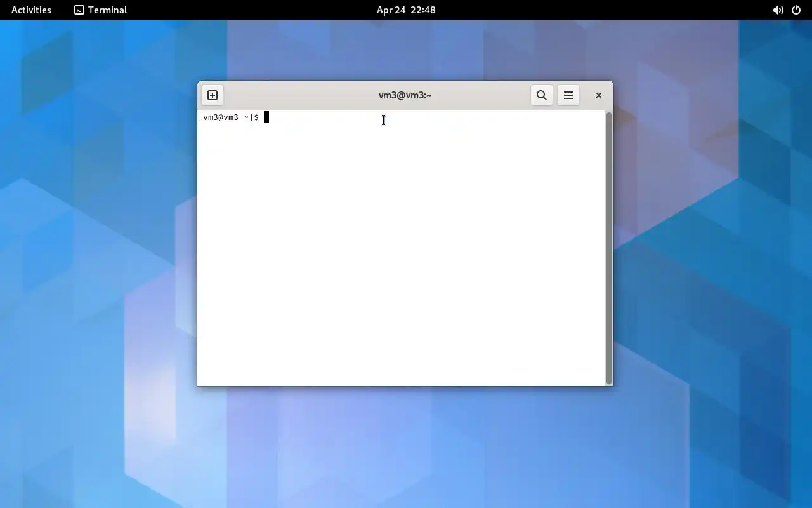Click the vm3@vm3:~ window title
This screenshot has height=508, width=812.
click(x=405, y=95)
